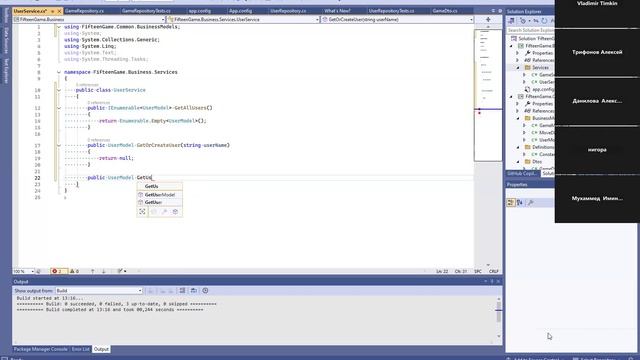Select the app.config file in Solution Explorer

click(x=542, y=89)
